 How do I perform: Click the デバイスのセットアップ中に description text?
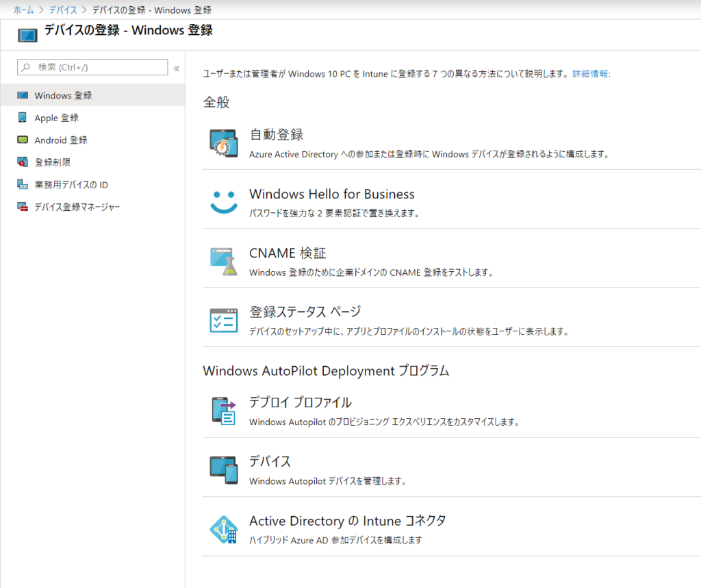409,331
